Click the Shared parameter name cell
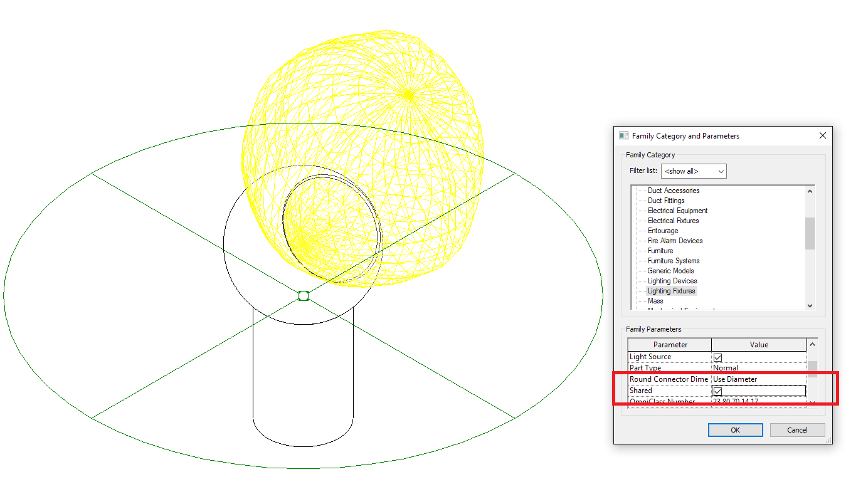Viewport: 846px width, 504px height. click(670, 391)
